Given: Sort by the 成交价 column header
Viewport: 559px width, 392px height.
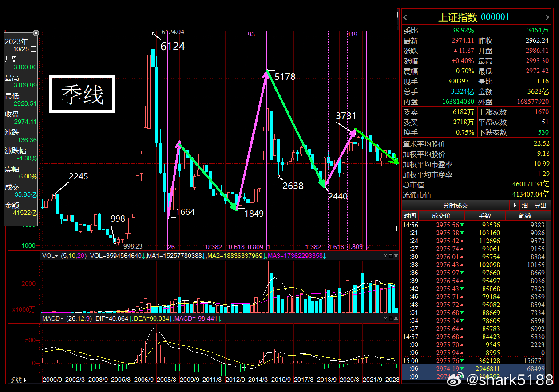Looking at the screenshot, I should tap(441, 216).
